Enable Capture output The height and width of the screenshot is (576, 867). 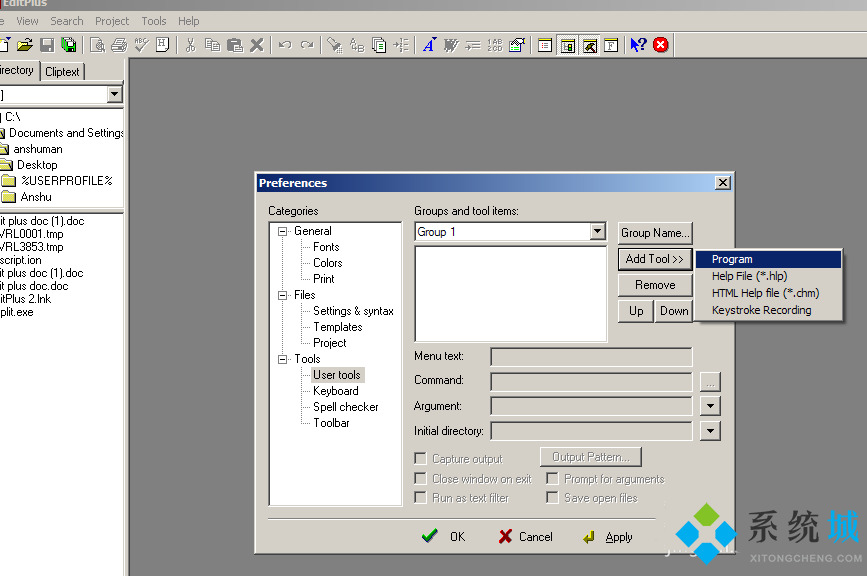[x=419, y=458]
